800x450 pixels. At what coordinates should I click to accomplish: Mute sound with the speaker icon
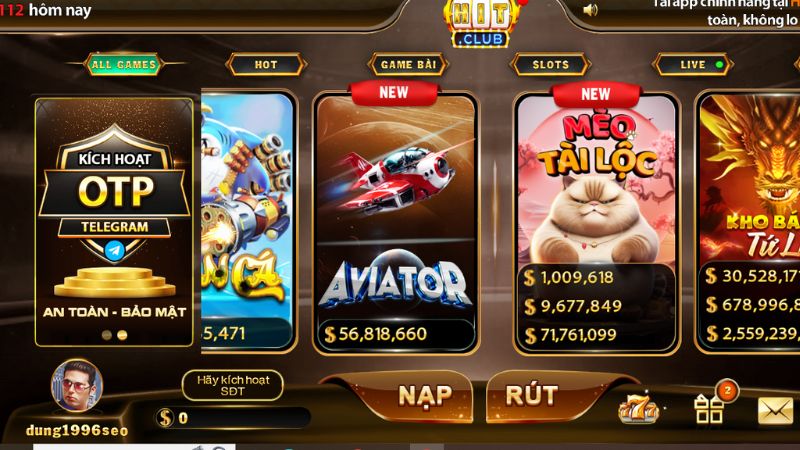pos(590,10)
